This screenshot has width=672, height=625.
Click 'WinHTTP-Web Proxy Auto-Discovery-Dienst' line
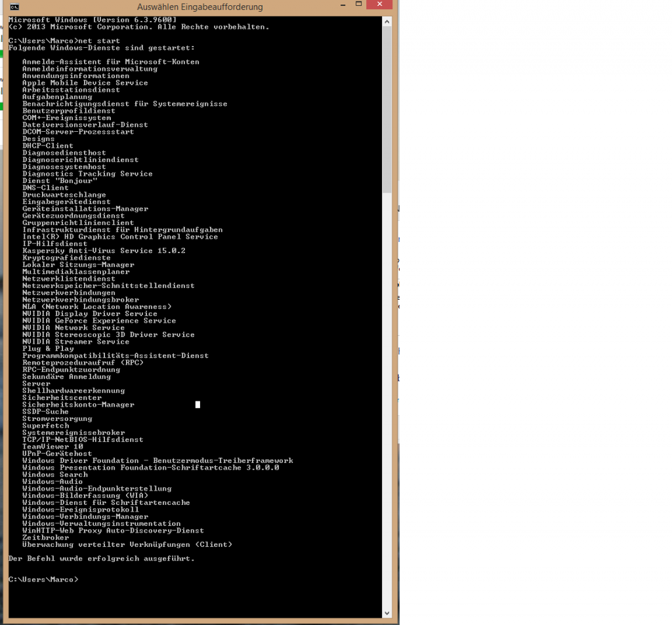coord(113,531)
